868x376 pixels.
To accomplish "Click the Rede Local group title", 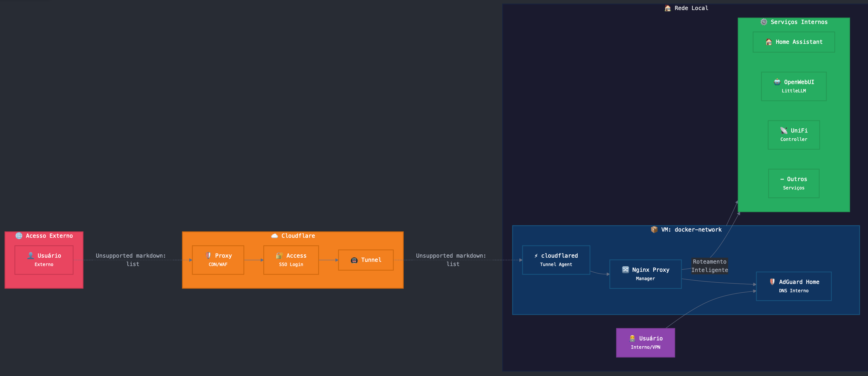I will [x=691, y=8].
